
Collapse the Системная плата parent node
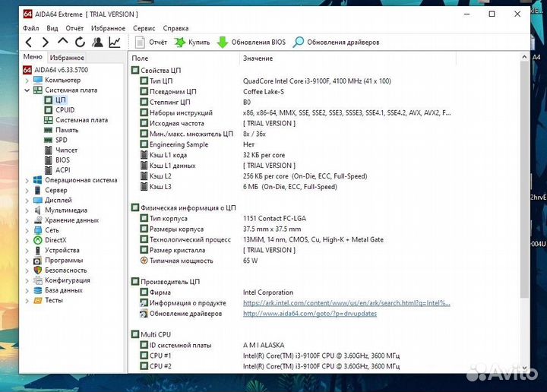(x=27, y=90)
